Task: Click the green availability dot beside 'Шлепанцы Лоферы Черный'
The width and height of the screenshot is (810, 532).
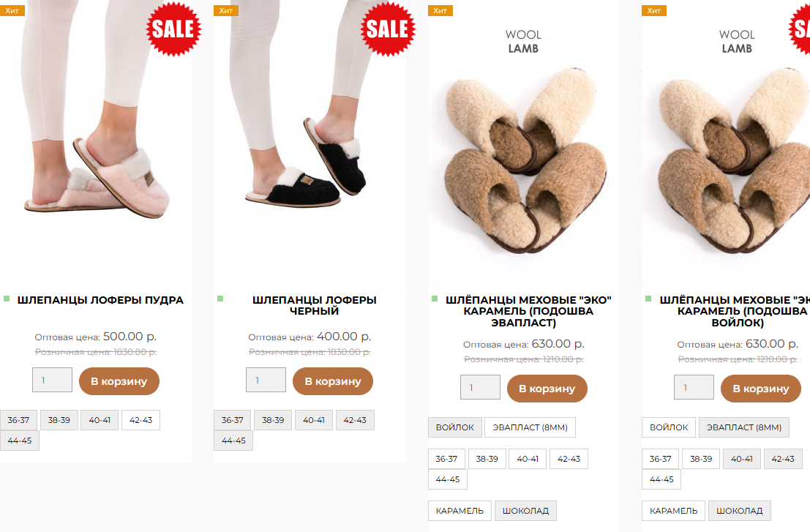Action: 220,299
